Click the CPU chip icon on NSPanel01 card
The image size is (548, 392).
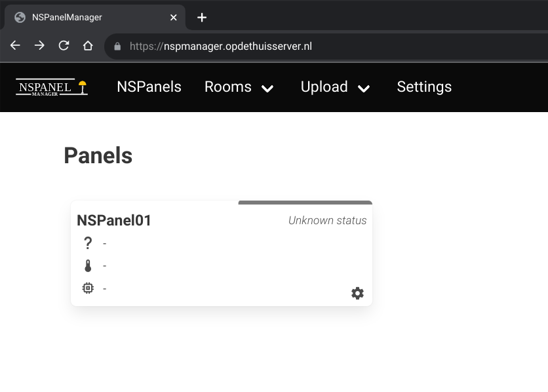[x=88, y=288]
